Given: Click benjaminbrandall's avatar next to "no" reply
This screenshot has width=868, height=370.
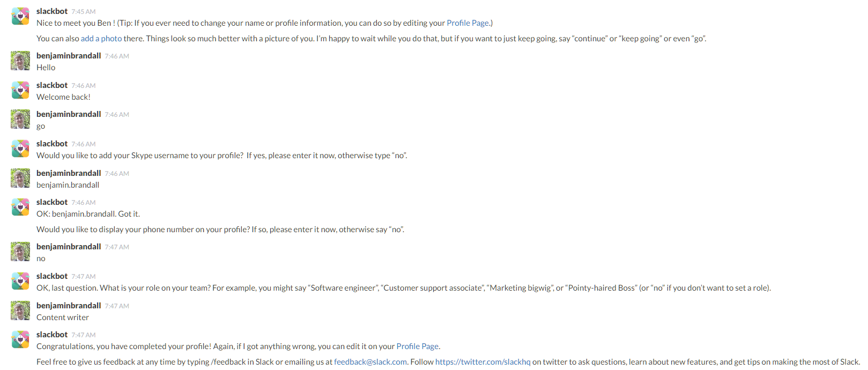Looking at the screenshot, I should [x=20, y=251].
